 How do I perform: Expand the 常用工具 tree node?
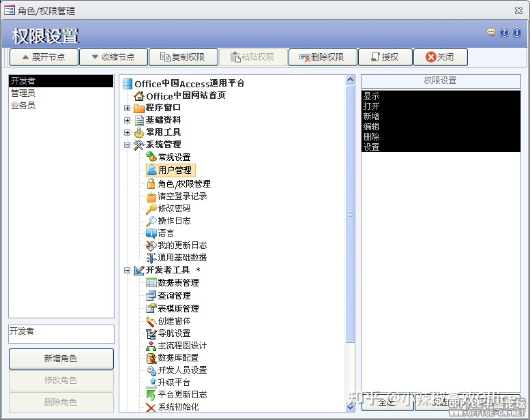point(127,132)
